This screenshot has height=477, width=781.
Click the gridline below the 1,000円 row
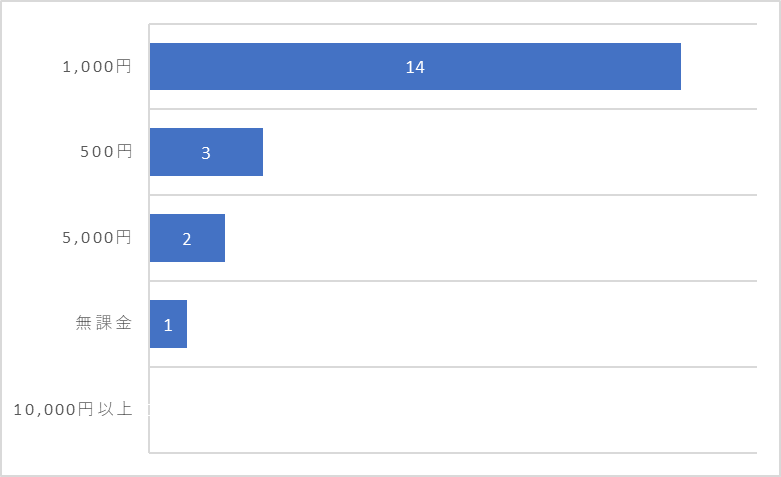tap(453, 109)
